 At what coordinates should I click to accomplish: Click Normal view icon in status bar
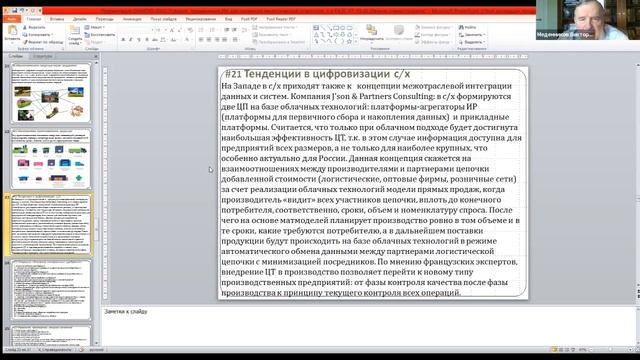tap(554, 350)
